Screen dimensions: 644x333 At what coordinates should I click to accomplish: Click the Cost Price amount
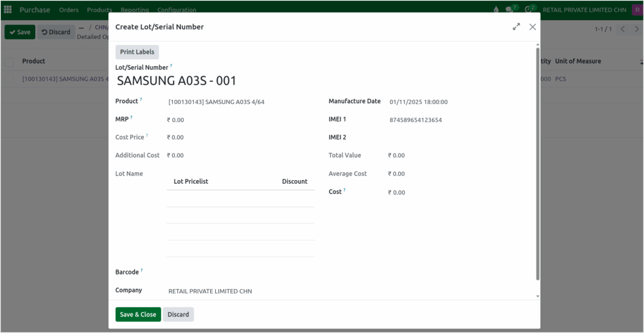click(175, 138)
